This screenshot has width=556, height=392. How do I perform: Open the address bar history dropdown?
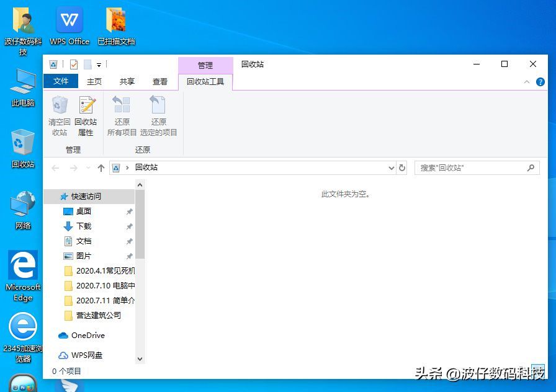tap(391, 167)
